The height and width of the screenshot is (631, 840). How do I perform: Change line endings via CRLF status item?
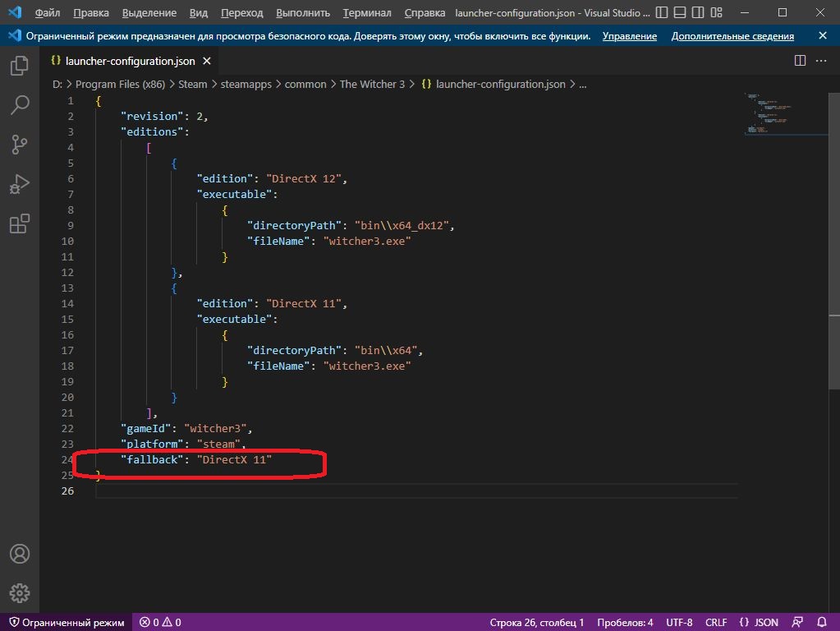point(716,622)
